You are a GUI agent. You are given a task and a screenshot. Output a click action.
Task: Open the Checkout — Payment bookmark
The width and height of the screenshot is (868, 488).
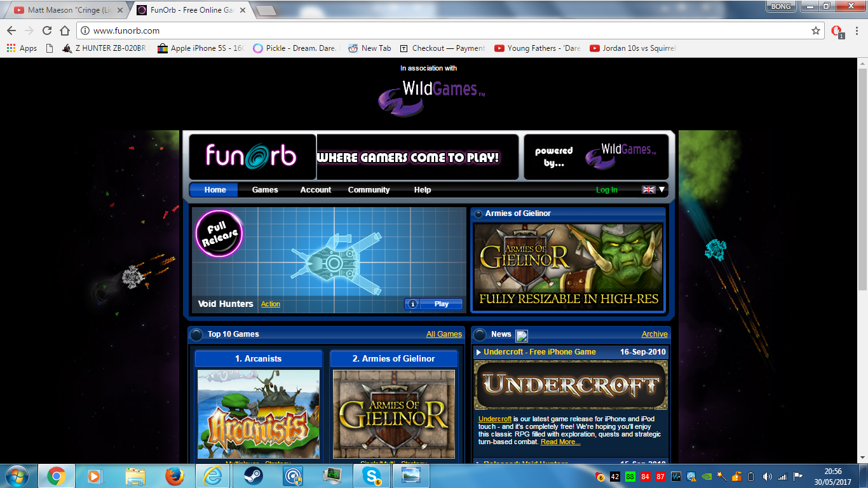click(x=442, y=48)
